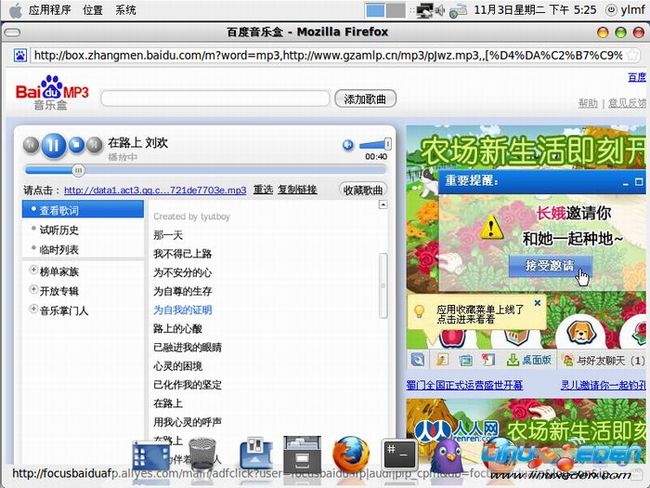The width and height of the screenshot is (650, 488).
Task: Open the 蜀门全国正式运营盛世开幕 link
Action: tap(464, 385)
